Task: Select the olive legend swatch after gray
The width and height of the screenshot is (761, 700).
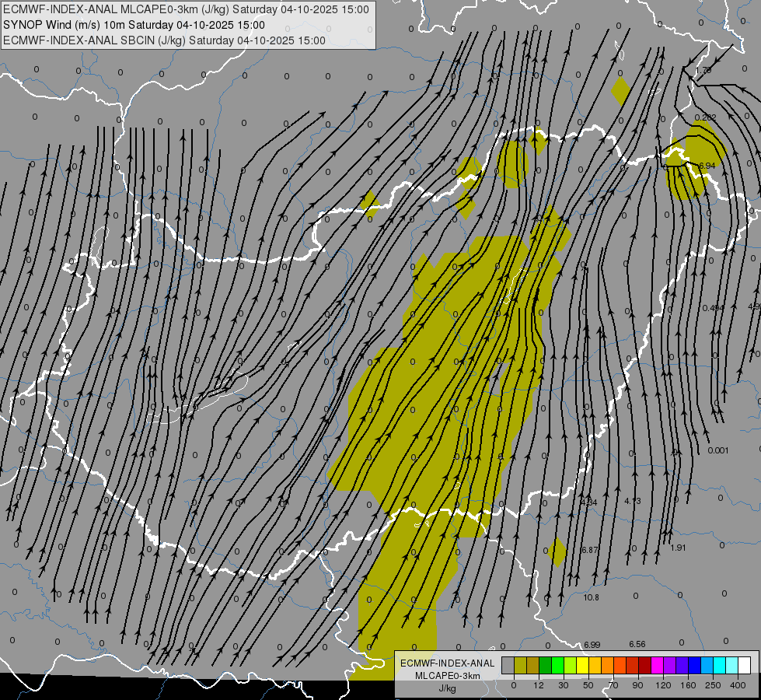Action: 520,665
